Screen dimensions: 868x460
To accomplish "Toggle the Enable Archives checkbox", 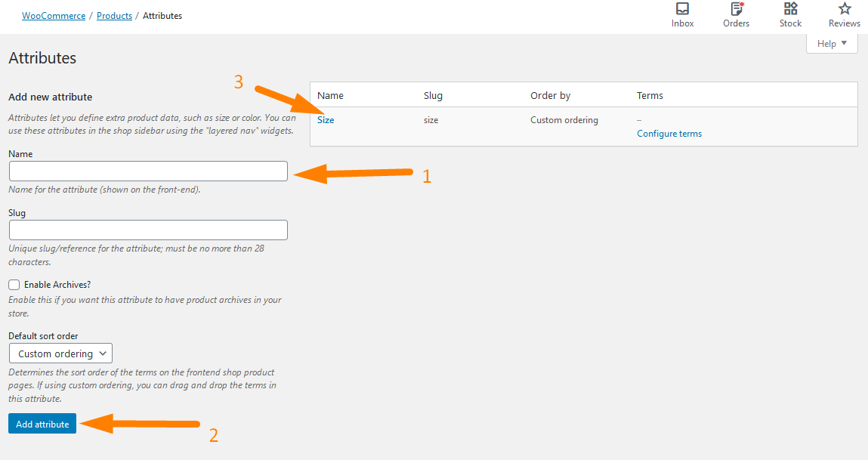I will pyautogui.click(x=14, y=285).
